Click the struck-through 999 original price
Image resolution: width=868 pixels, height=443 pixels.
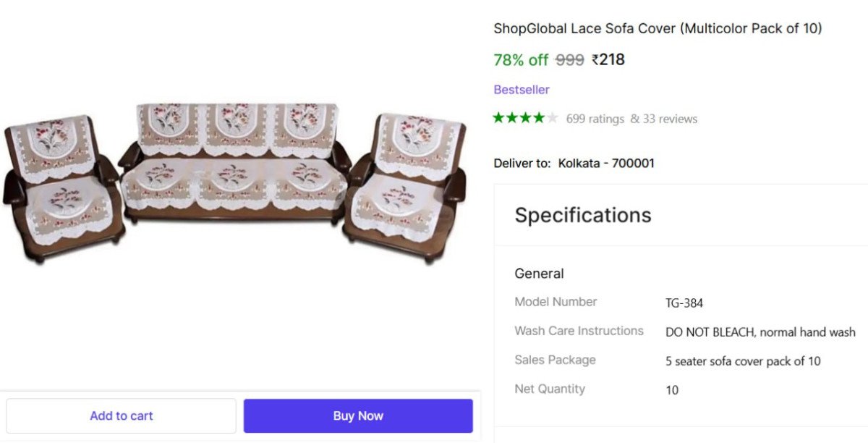point(569,60)
